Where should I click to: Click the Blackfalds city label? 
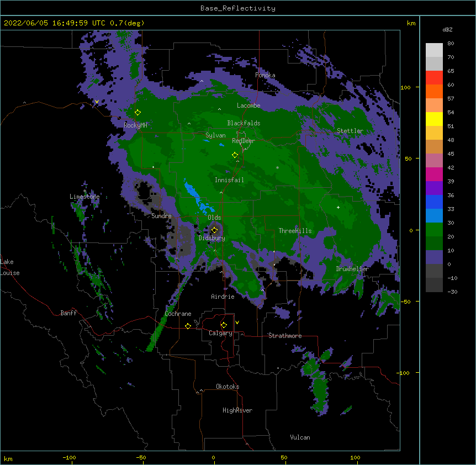[244, 123]
